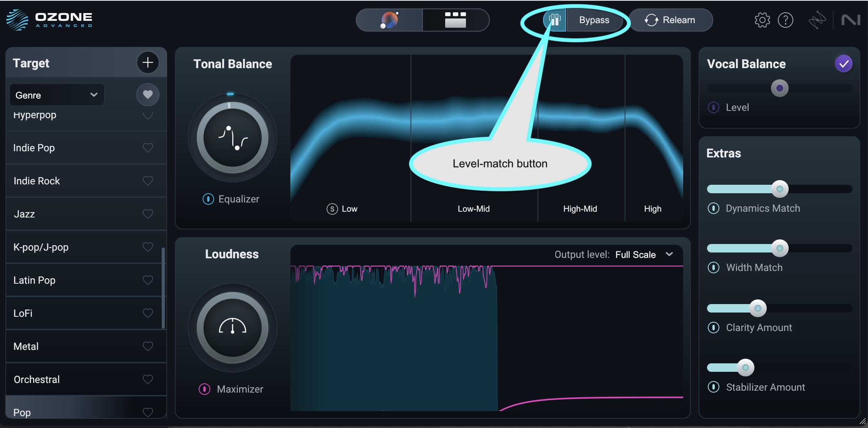
Task: Favorite the Pop genre
Action: click(148, 412)
